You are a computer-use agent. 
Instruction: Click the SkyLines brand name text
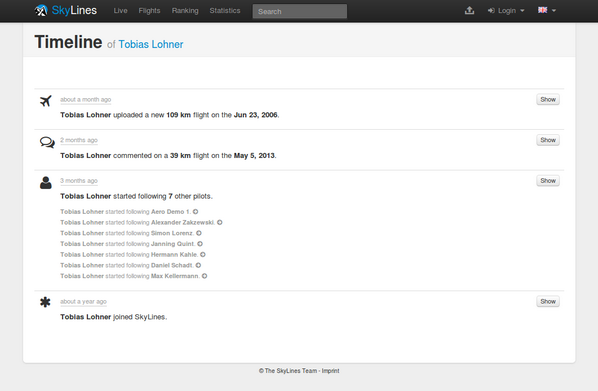(74, 10)
